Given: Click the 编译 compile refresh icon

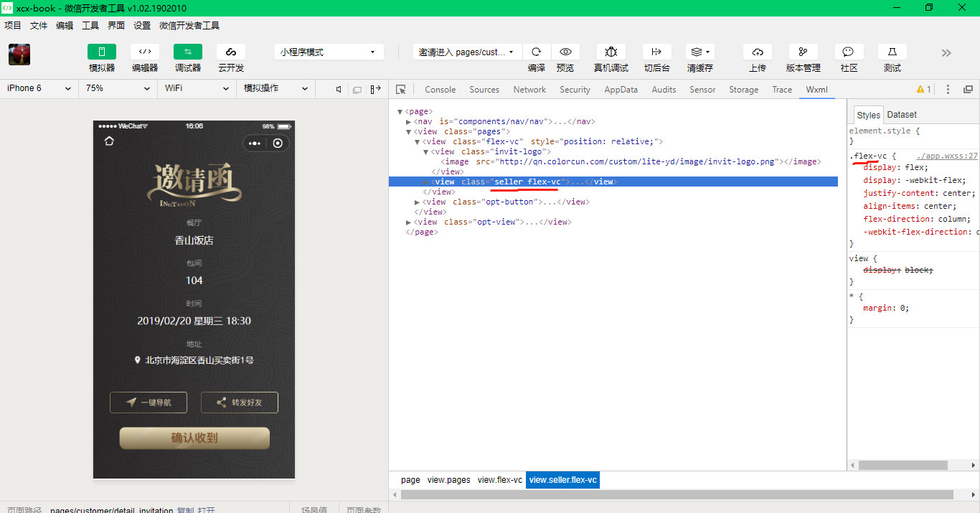Looking at the screenshot, I should [536, 52].
